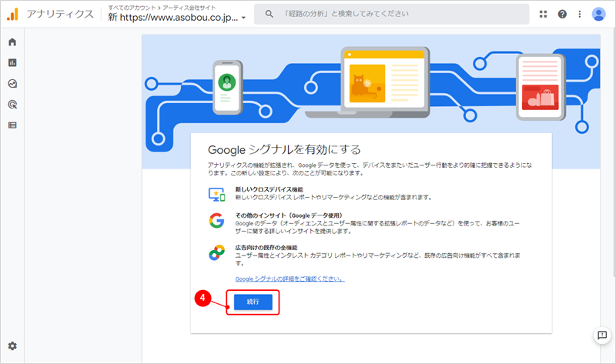Click the アーティス会社サイト breadcrumb text
Image resolution: width=616 pixels, height=364 pixels.
[x=189, y=8]
